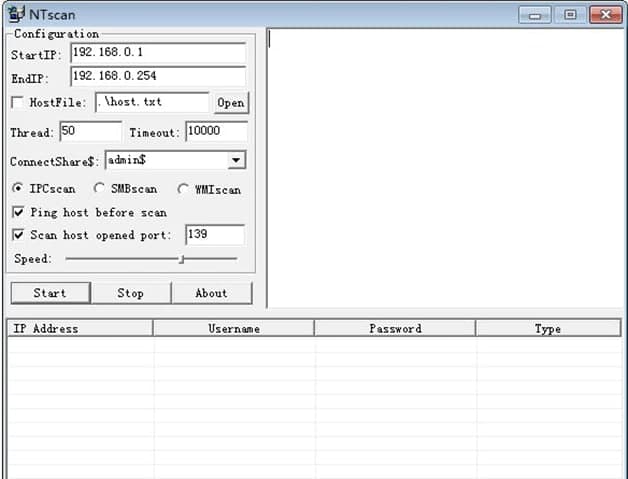Maximize the NTscan window
Image resolution: width=628 pixels, height=479 pixels.
(x=570, y=15)
